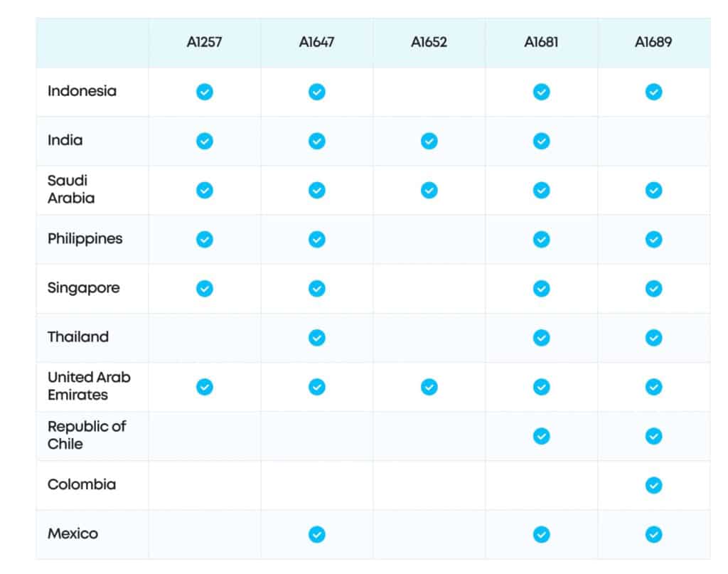Click the Colombia A1689 checkmark icon
Image resolution: width=728 pixels, height=574 pixels.
pos(653,485)
